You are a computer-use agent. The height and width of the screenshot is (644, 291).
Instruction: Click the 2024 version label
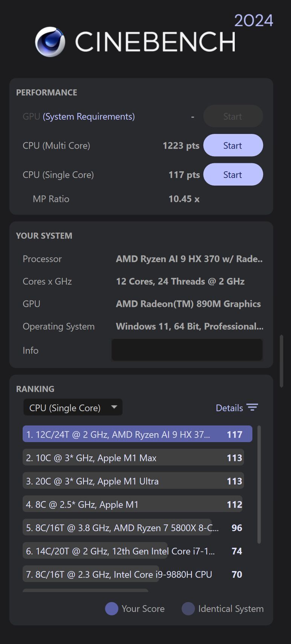coord(254,20)
